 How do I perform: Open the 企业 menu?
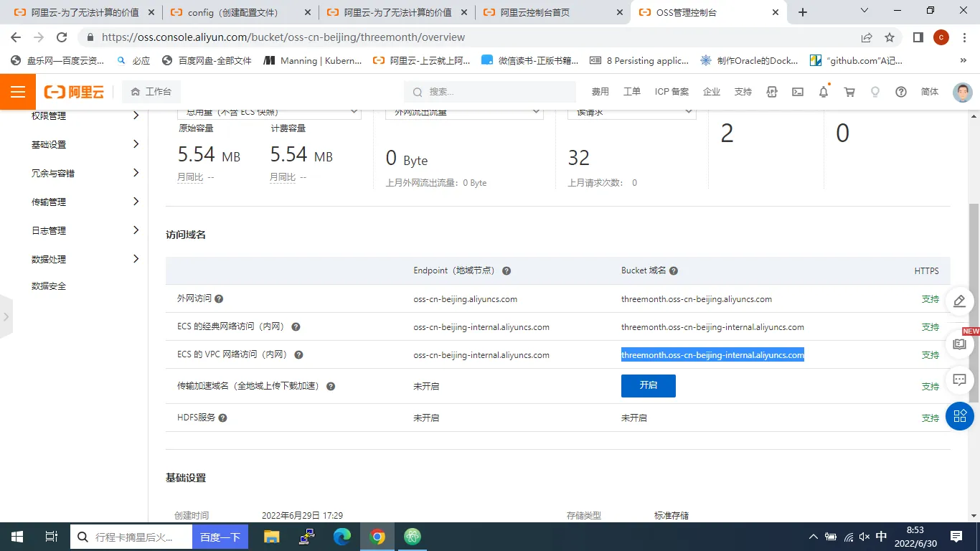point(711,92)
